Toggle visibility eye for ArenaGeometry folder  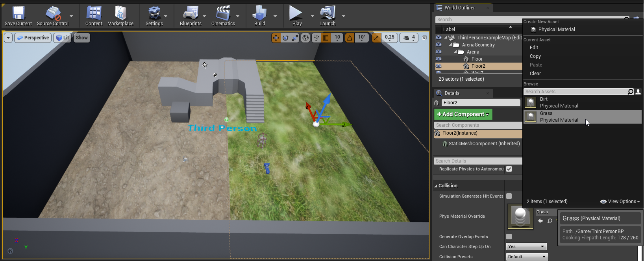pos(439,45)
